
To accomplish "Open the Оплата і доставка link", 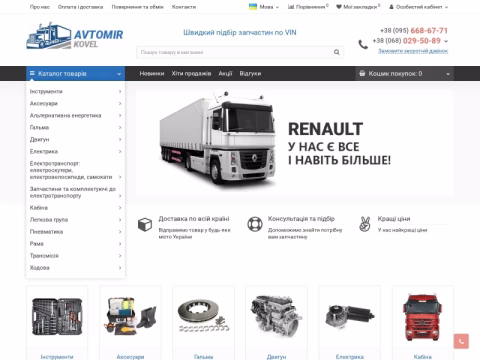I will click(80, 7).
